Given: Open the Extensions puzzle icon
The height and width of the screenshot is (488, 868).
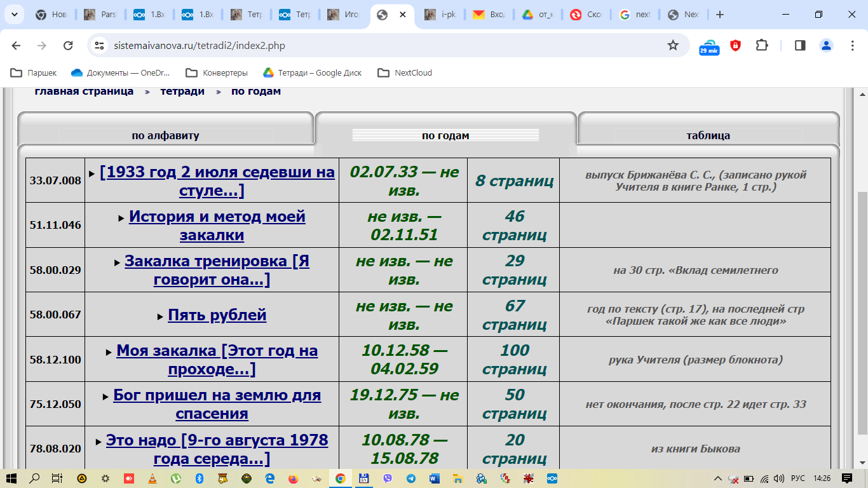Looking at the screenshot, I should [x=761, y=45].
